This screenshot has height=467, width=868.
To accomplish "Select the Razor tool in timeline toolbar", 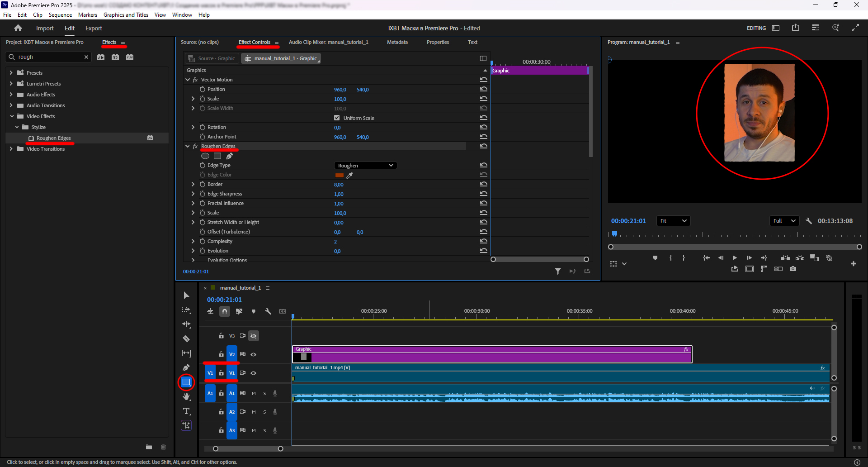I will click(186, 339).
